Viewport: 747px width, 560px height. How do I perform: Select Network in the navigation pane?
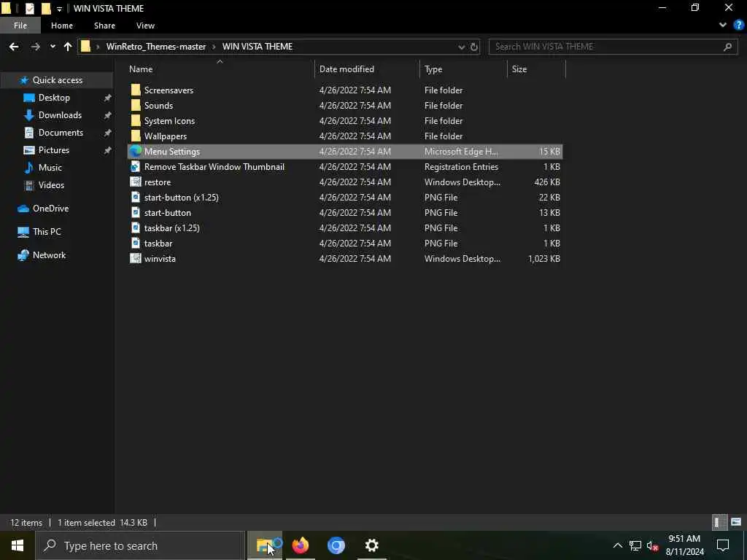(x=49, y=255)
